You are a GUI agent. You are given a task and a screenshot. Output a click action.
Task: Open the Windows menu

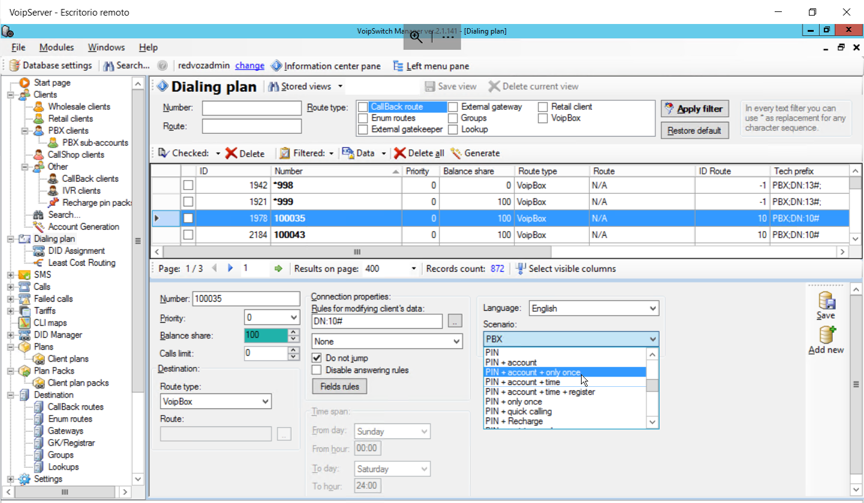106,47
